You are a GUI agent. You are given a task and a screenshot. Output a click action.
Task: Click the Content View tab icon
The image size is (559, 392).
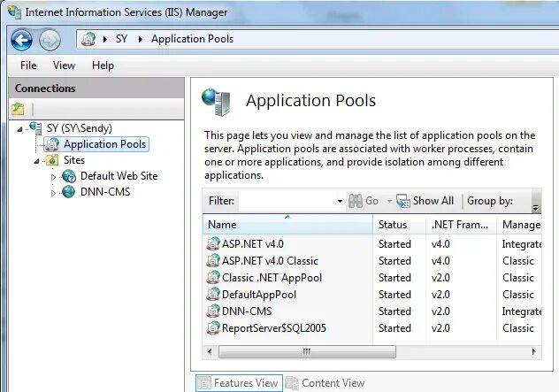click(x=292, y=383)
